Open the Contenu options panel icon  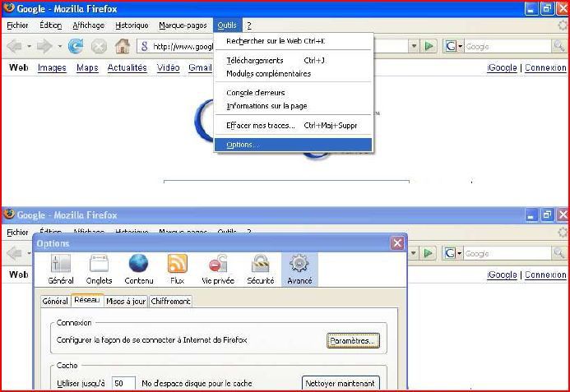click(x=139, y=270)
